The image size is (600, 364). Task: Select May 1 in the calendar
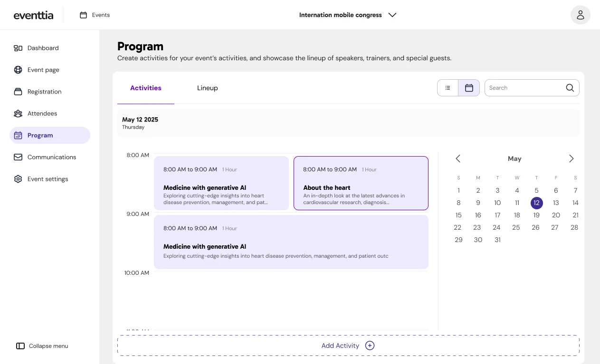pyautogui.click(x=458, y=190)
